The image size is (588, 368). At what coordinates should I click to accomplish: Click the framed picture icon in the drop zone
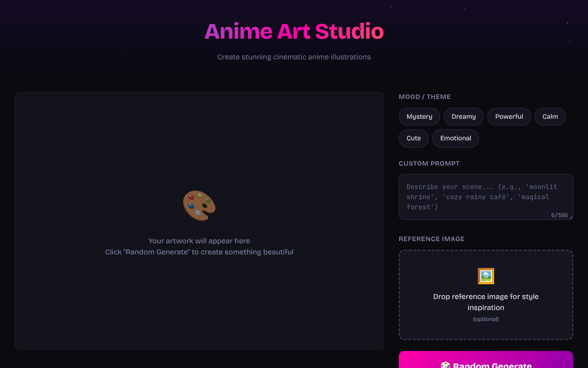[x=486, y=276]
